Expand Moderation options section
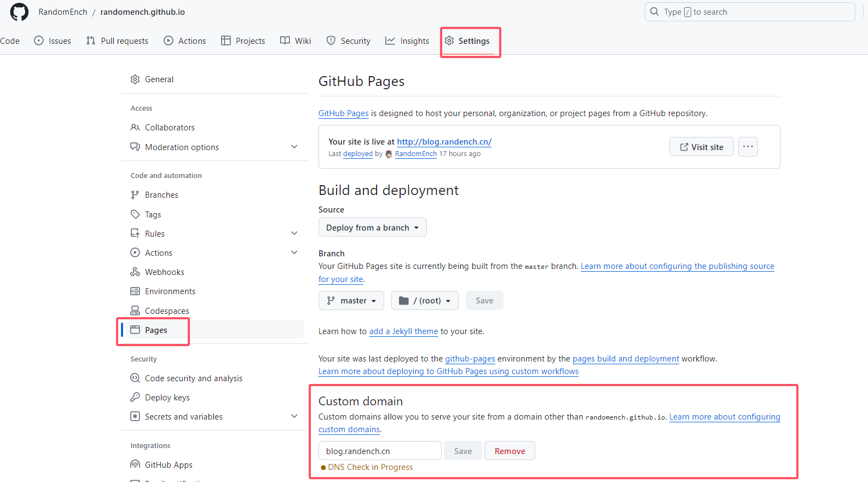The image size is (868, 482). click(294, 147)
